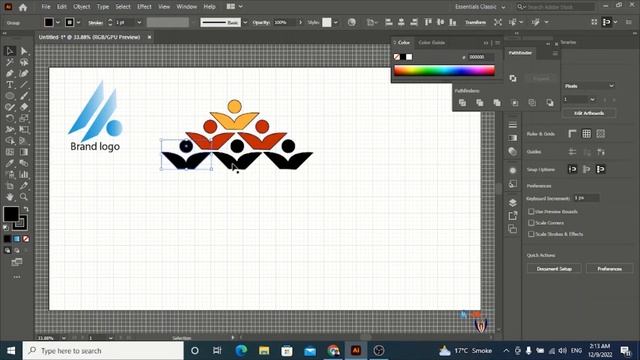Open the Units dropdown showing Pixels

pos(589,86)
